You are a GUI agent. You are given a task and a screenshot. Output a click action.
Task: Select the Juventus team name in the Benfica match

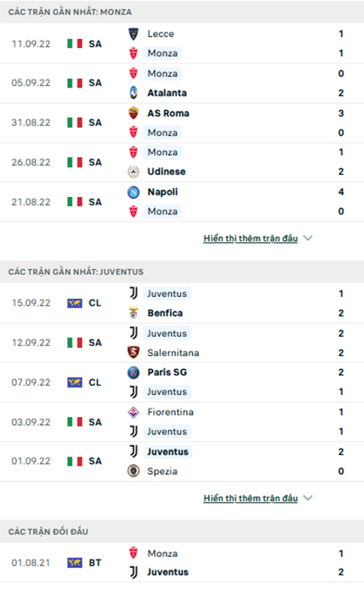(167, 294)
